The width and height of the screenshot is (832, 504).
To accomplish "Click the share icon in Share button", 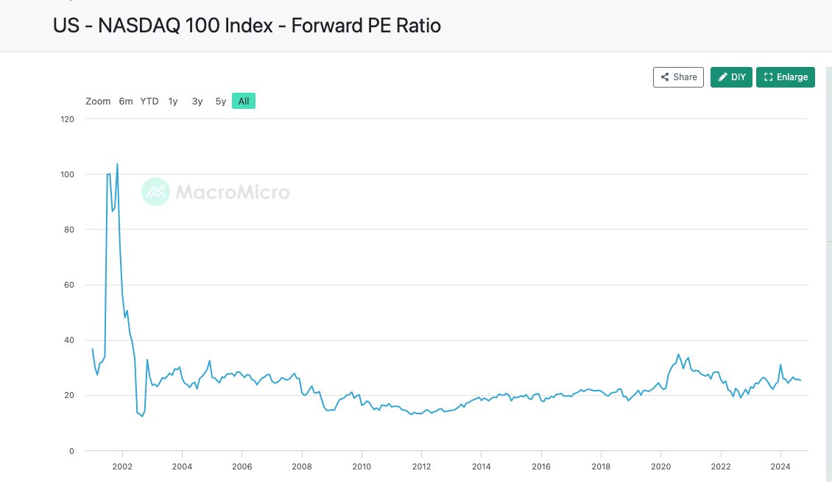I will [x=665, y=77].
